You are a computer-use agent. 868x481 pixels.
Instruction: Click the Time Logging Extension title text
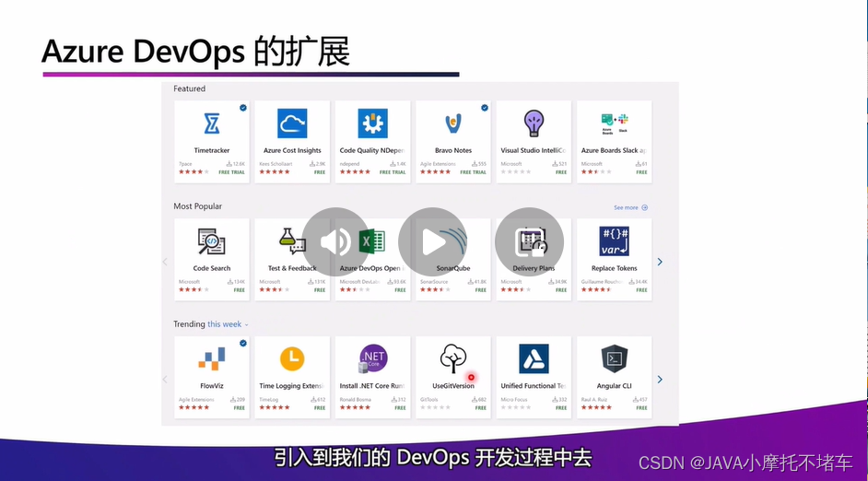pyautogui.click(x=292, y=386)
